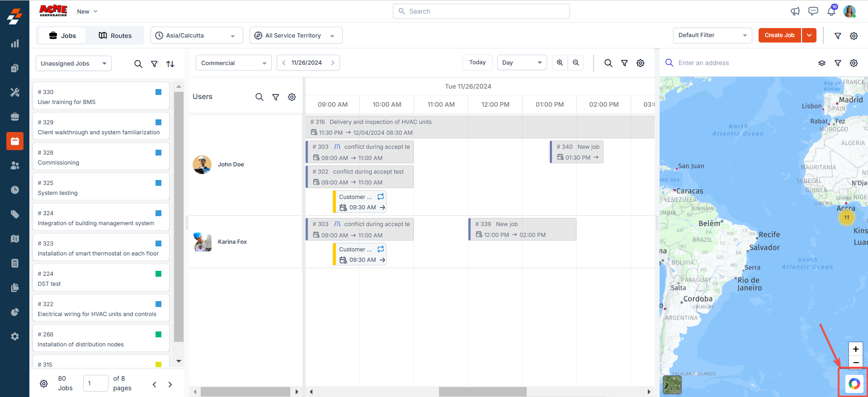Open the All Service Territory dropdown
Image resolution: width=868 pixels, height=397 pixels.
click(296, 36)
